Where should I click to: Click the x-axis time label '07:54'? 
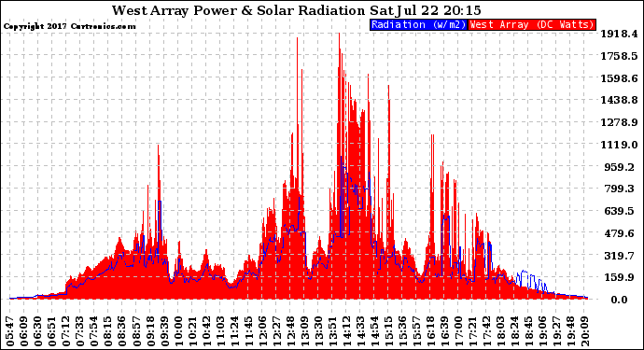point(94,331)
